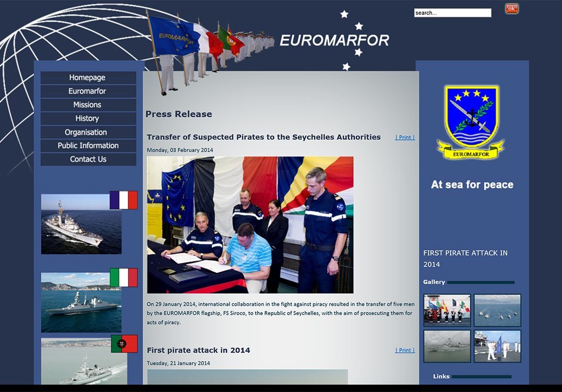Click the FIRST PIRATE ATTACK IN 2014 sidebar link

pos(465,259)
